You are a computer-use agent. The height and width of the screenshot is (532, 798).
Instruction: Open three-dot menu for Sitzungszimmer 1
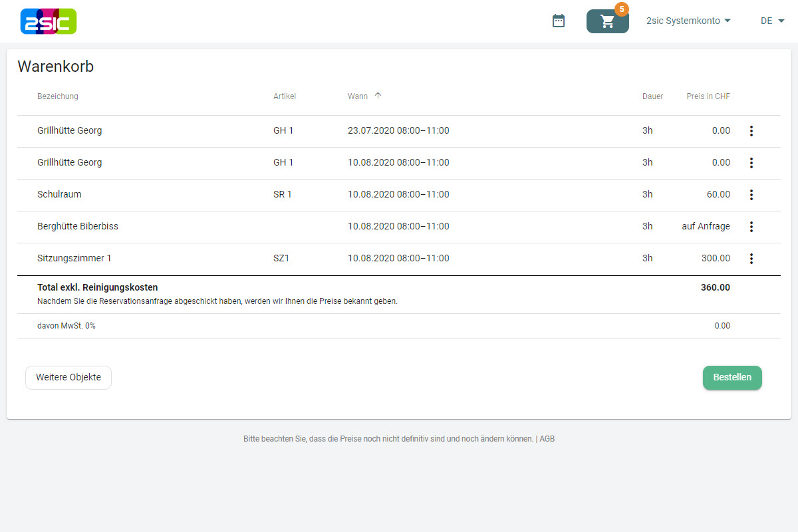pos(751,259)
